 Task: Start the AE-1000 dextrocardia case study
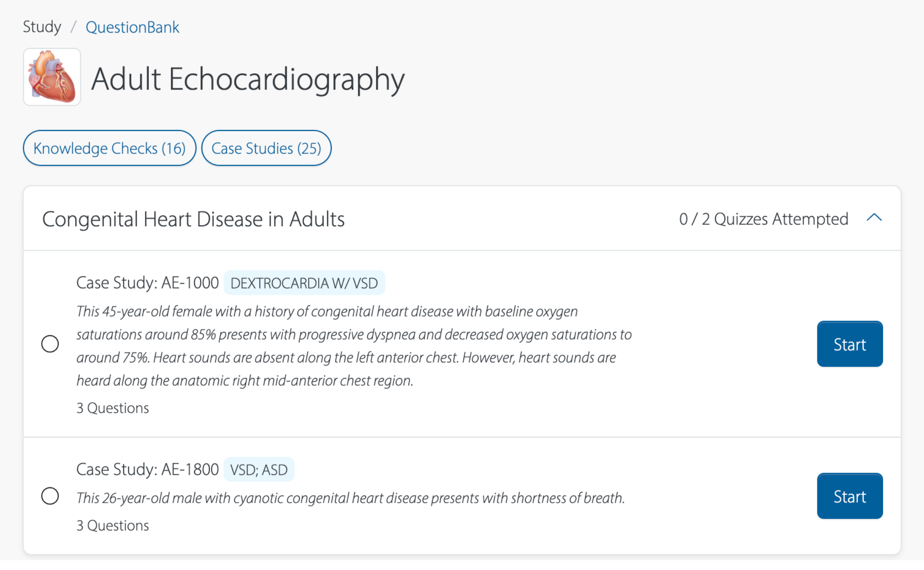tap(850, 344)
